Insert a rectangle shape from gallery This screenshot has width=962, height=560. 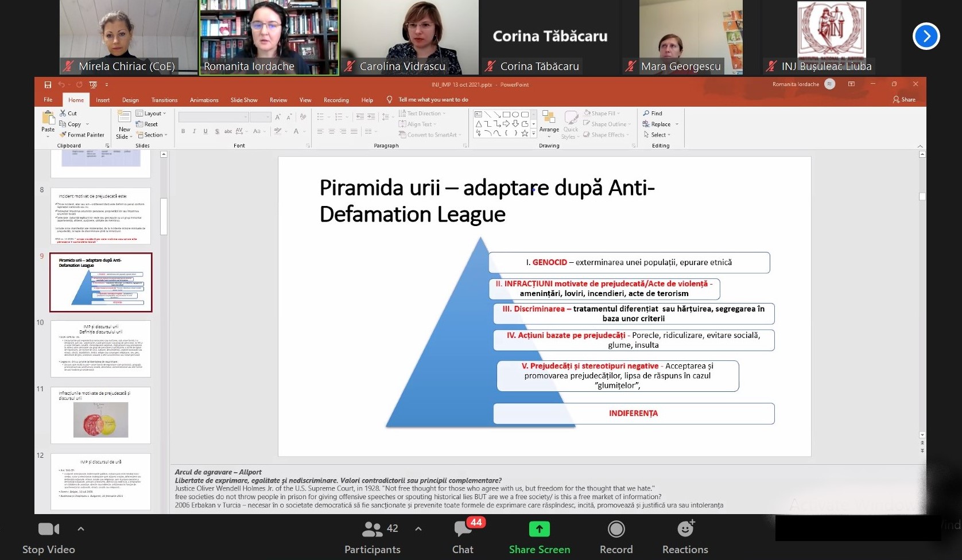pyautogui.click(x=506, y=114)
